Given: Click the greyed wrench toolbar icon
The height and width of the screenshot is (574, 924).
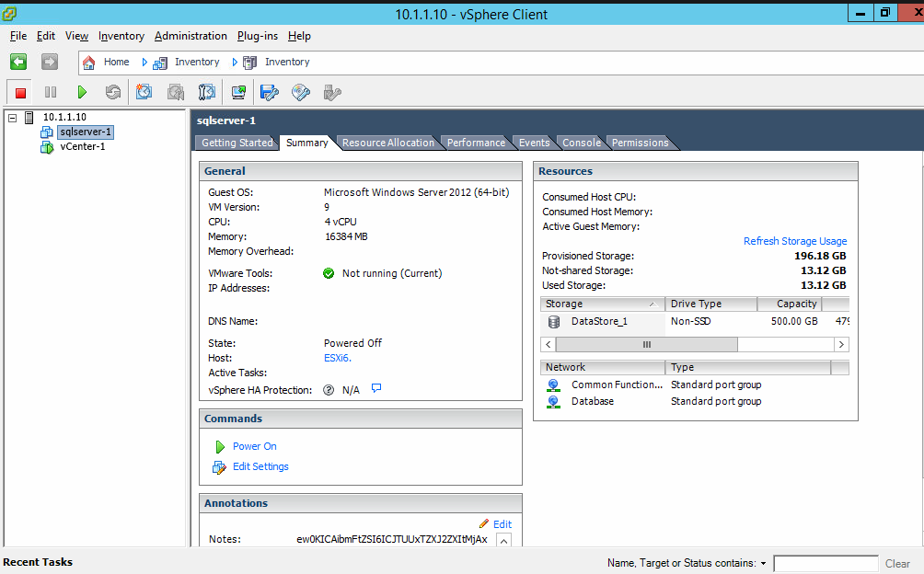Looking at the screenshot, I should click(x=332, y=92).
